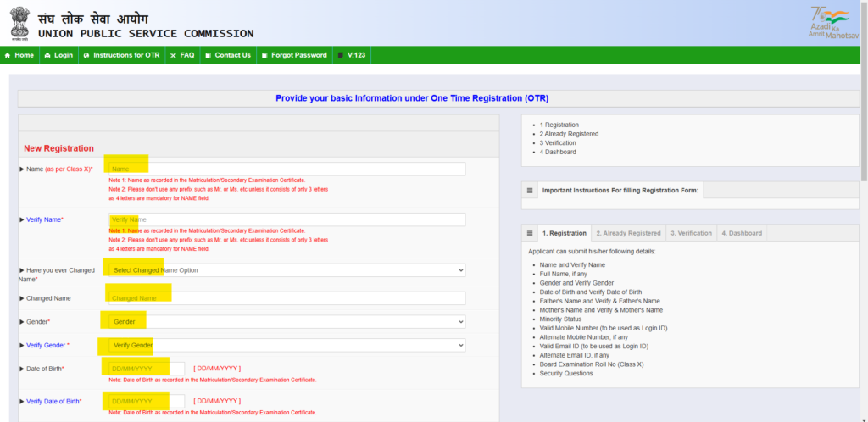
Task: Expand the Gender dropdown
Action: [x=287, y=322]
